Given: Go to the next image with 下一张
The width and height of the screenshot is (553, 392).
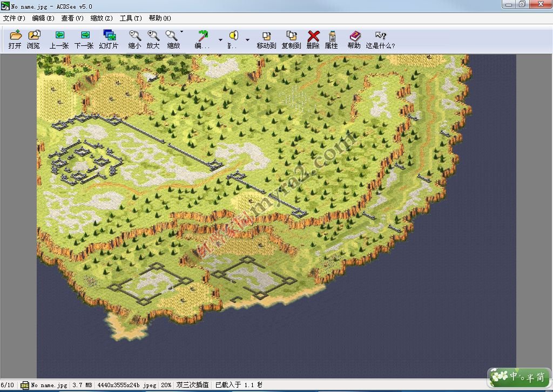Looking at the screenshot, I should click(85, 35).
